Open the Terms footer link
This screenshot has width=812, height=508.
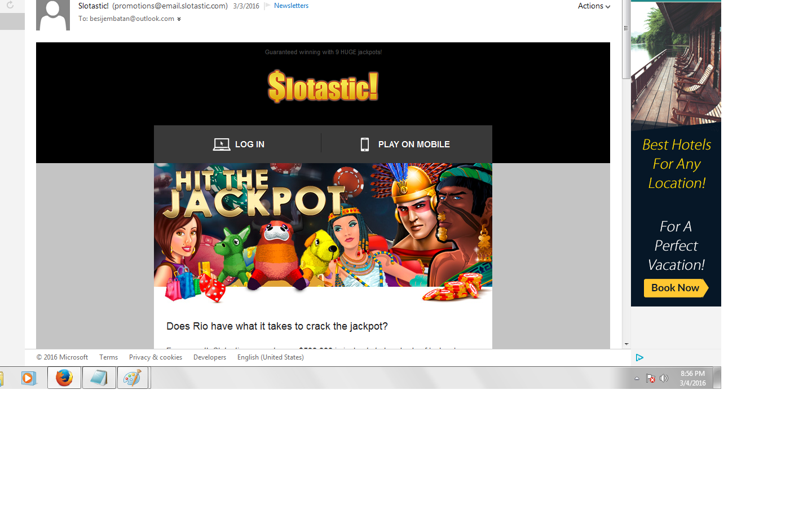108,357
